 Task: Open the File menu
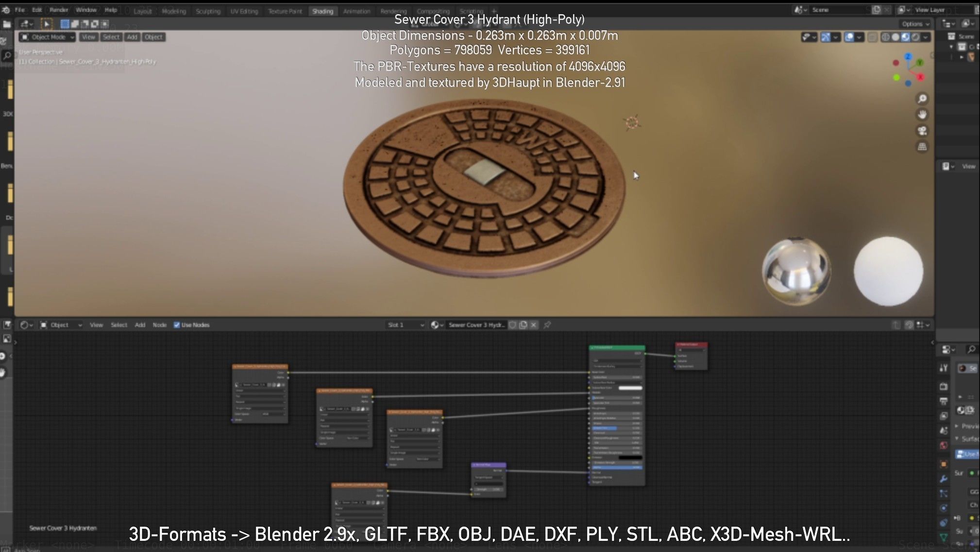click(19, 10)
